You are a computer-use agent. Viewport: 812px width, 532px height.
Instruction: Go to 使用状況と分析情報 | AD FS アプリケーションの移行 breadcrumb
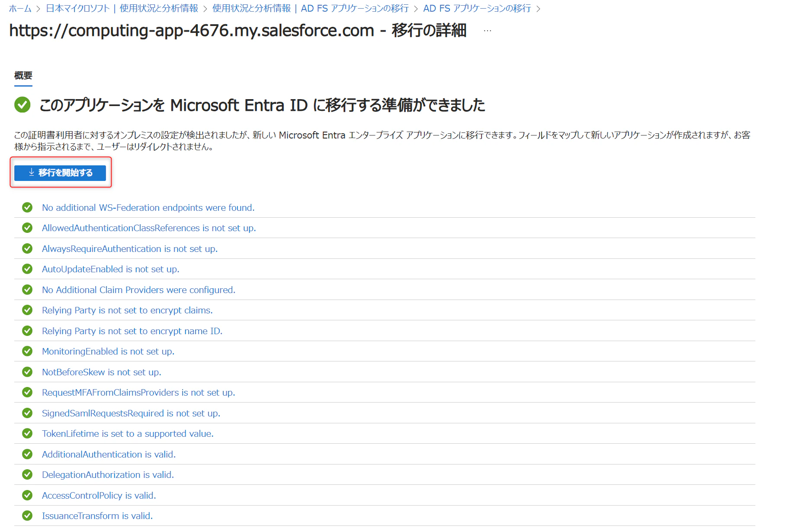point(310,8)
